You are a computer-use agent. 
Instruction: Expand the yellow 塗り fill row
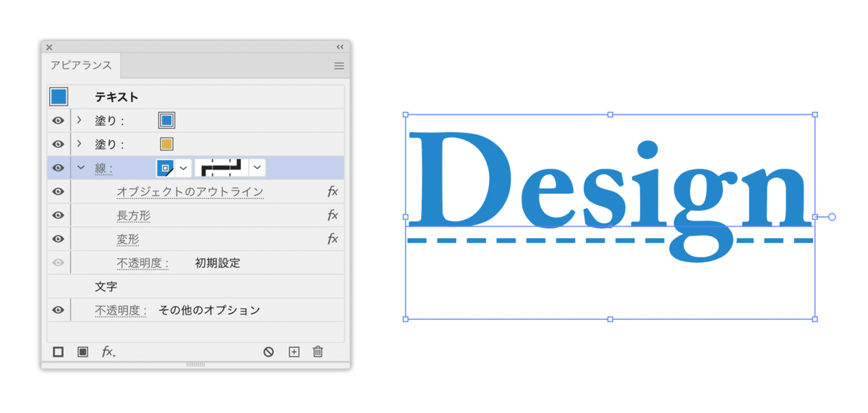point(80,144)
